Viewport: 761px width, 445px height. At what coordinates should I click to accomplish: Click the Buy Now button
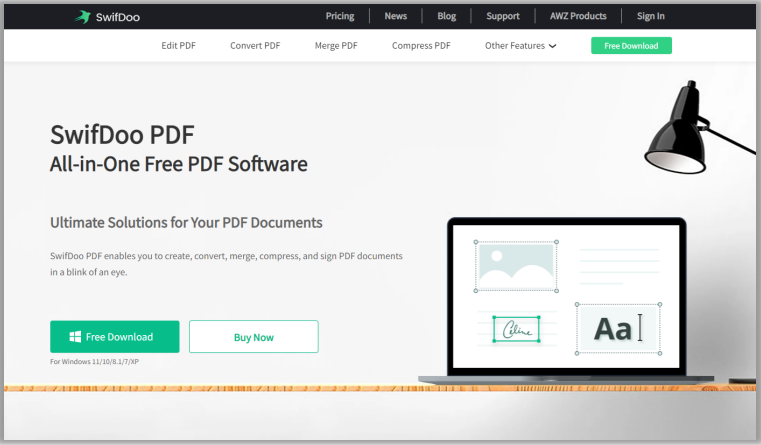click(253, 336)
